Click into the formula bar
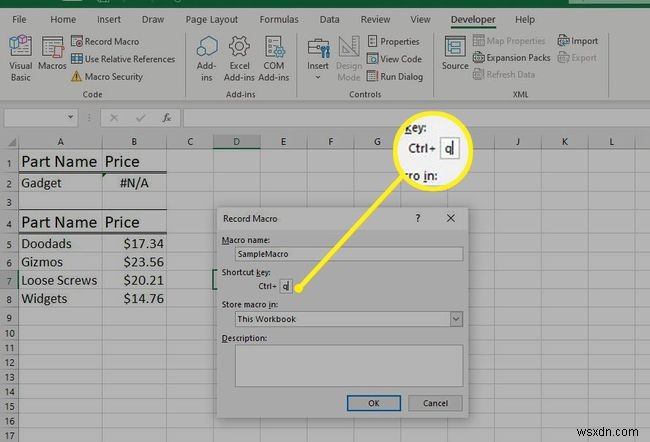This screenshot has height=442, width=650. [x=415, y=118]
